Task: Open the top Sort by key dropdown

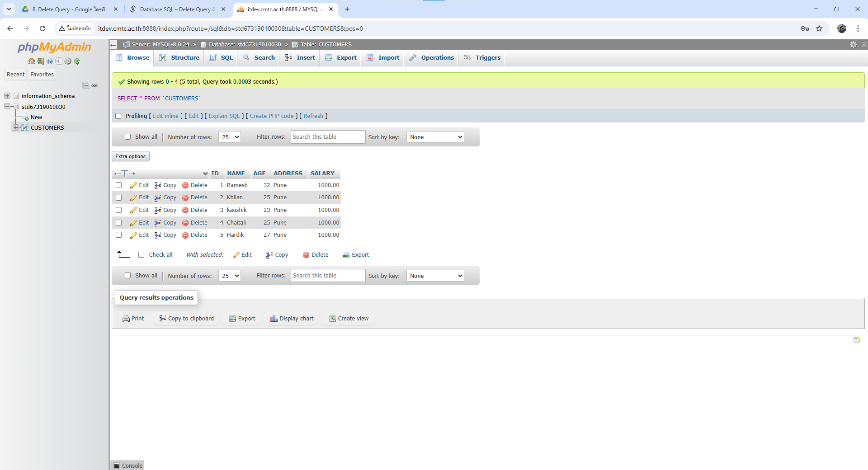Action: (435, 137)
